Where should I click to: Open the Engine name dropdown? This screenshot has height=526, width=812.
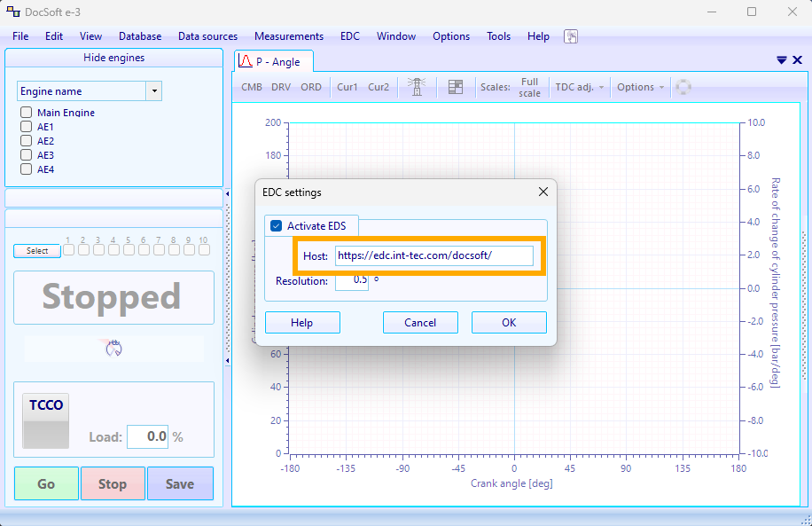(153, 91)
